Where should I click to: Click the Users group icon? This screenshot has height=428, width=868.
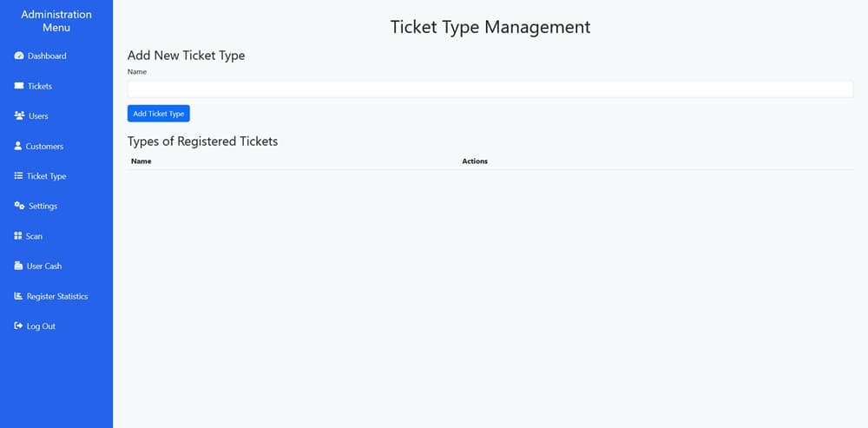pyautogui.click(x=19, y=115)
